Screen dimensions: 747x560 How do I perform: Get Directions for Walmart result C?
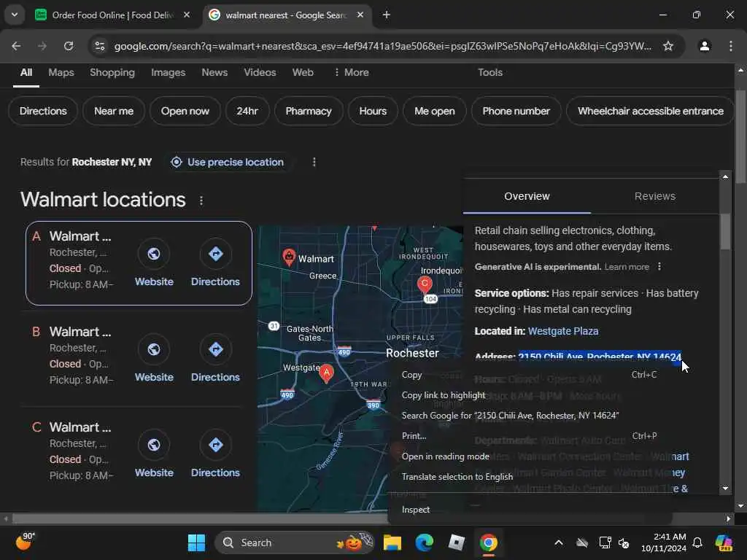pyautogui.click(x=215, y=454)
